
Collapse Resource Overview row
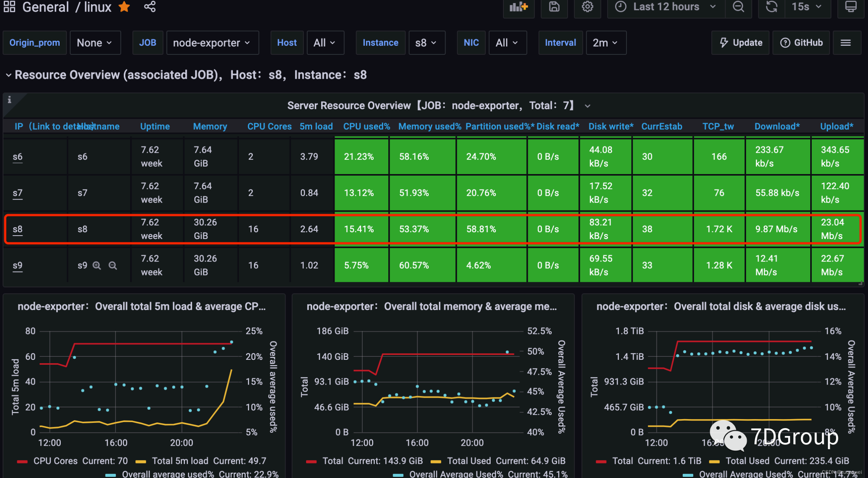(9, 75)
